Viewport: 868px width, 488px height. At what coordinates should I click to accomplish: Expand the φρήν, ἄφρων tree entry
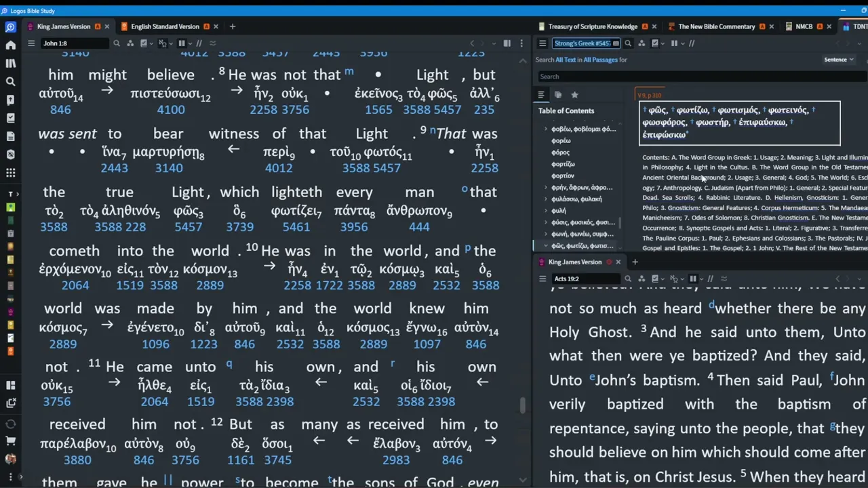click(x=546, y=187)
